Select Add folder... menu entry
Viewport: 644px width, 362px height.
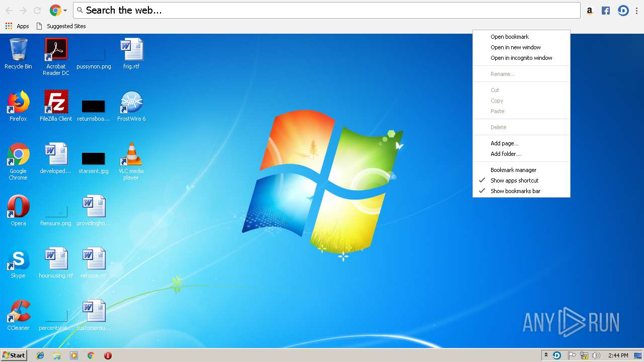coord(521,154)
